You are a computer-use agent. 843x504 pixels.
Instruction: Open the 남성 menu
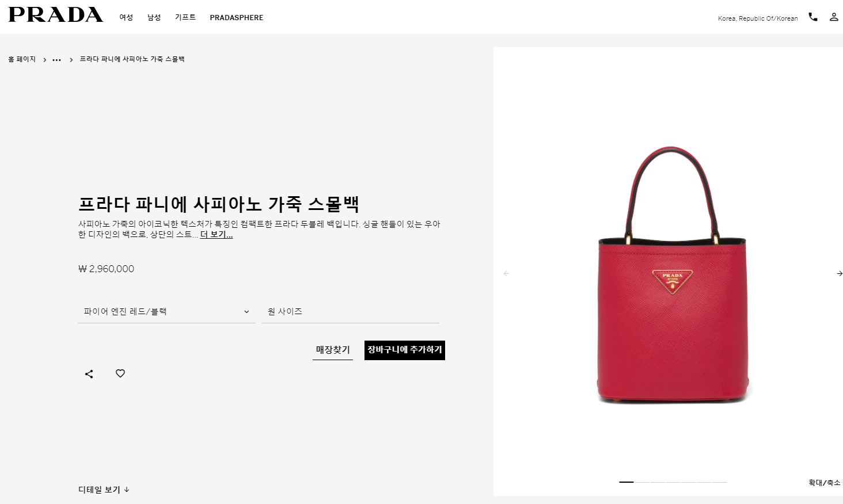click(x=154, y=17)
